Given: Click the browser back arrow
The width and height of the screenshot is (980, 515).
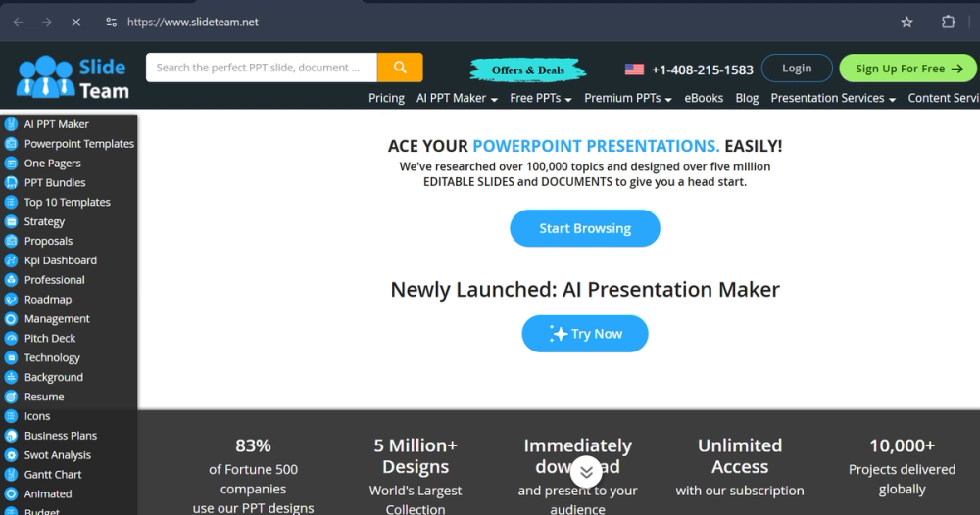Looking at the screenshot, I should (x=18, y=22).
